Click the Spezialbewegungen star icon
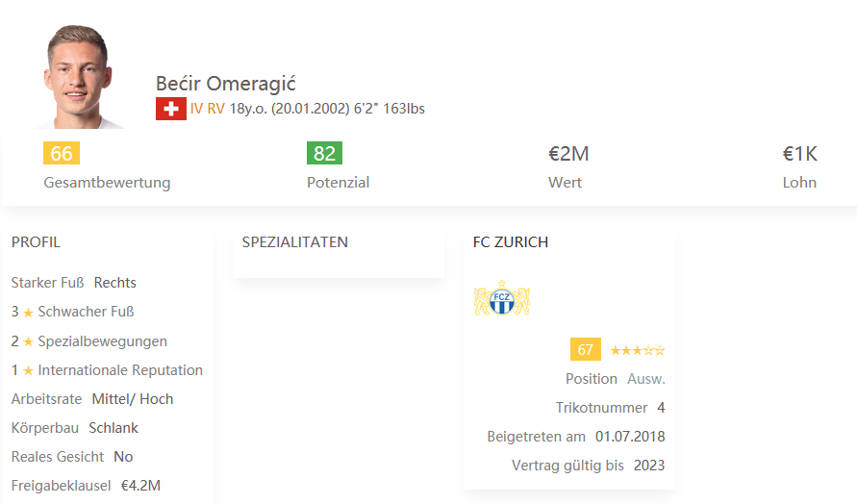 29,342
